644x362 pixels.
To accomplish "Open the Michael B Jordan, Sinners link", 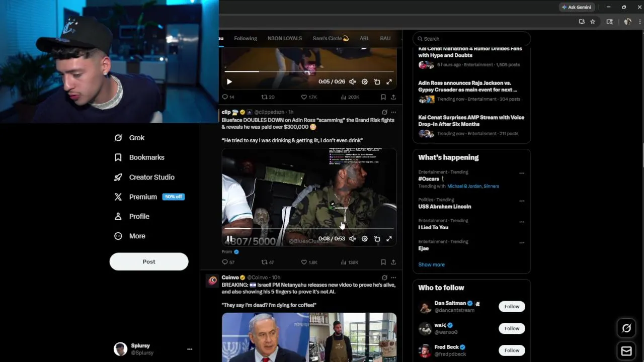I will tap(473, 186).
